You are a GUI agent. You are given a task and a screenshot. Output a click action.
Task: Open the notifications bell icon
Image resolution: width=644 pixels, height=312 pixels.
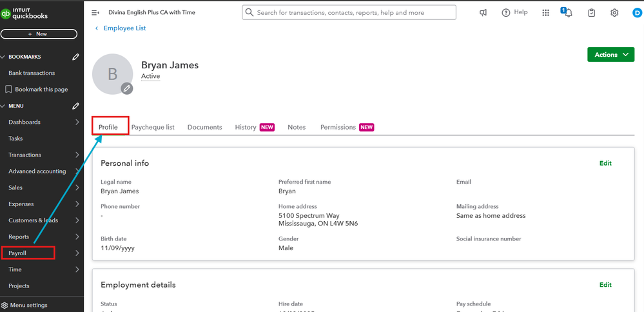[x=568, y=12]
